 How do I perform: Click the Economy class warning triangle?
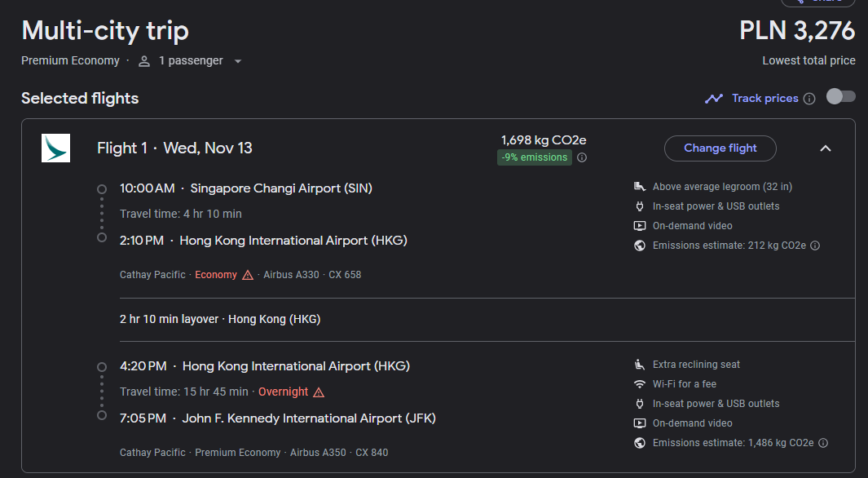248,275
